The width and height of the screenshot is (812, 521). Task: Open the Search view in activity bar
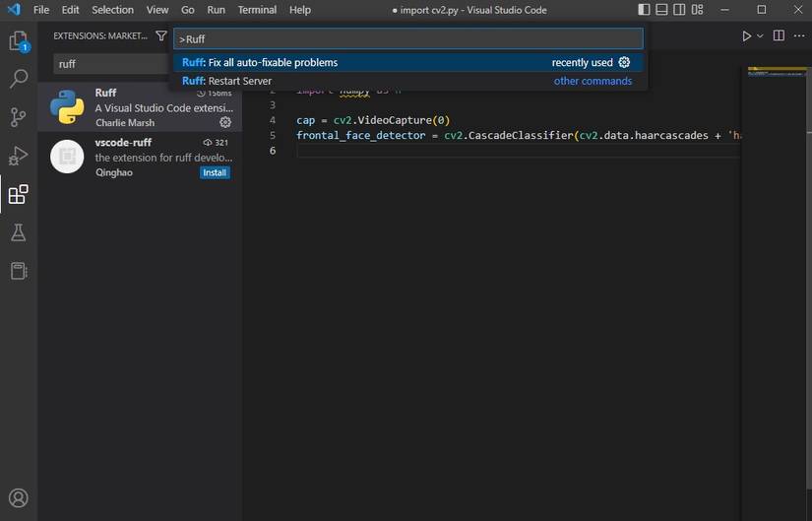pos(18,79)
